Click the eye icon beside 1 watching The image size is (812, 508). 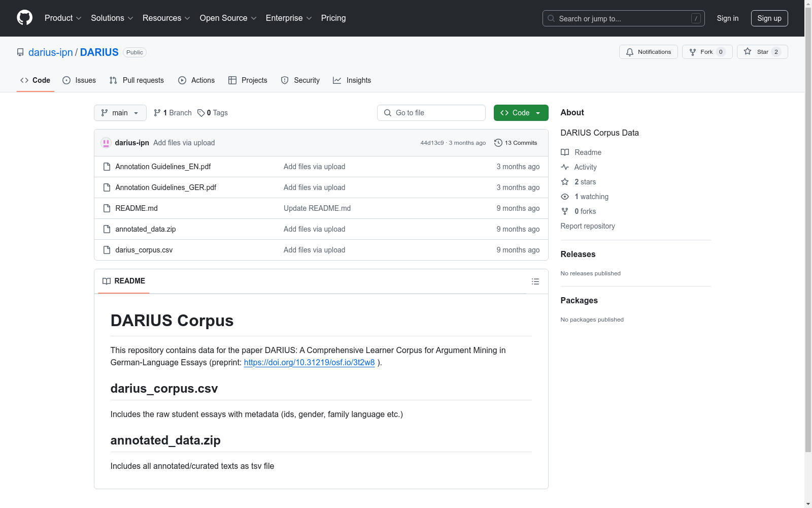point(565,197)
